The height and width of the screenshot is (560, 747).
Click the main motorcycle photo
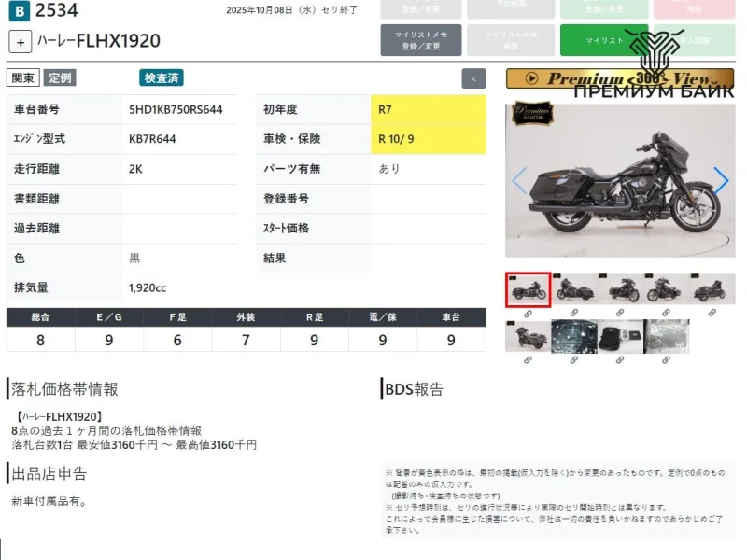(x=620, y=180)
